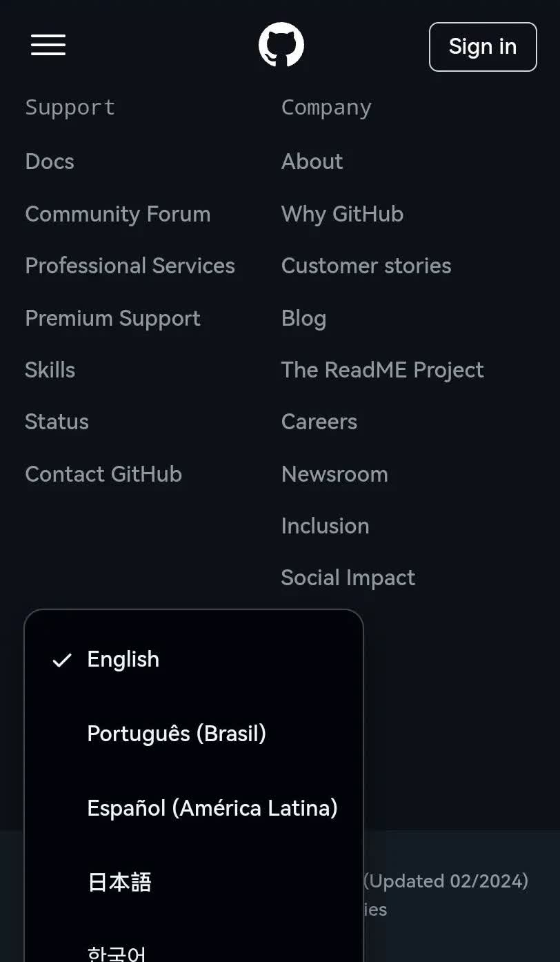Visit the Newsroom link

click(334, 474)
